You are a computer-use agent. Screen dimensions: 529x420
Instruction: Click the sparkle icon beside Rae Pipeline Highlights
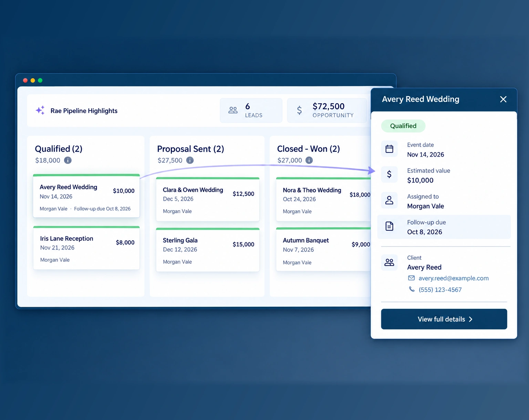tap(40, 110)
